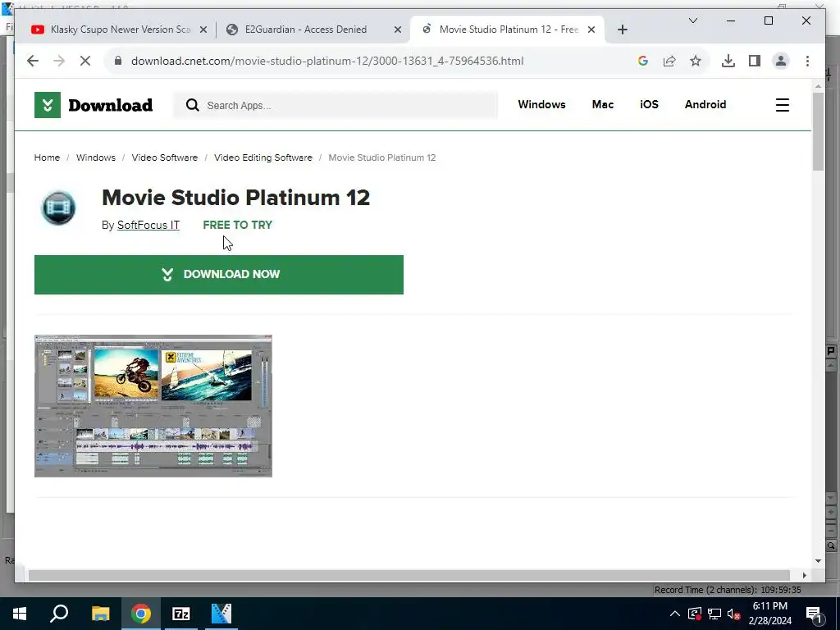Open the iOS category
This screenshot has width=840, height=630.
tap(649, 104)
